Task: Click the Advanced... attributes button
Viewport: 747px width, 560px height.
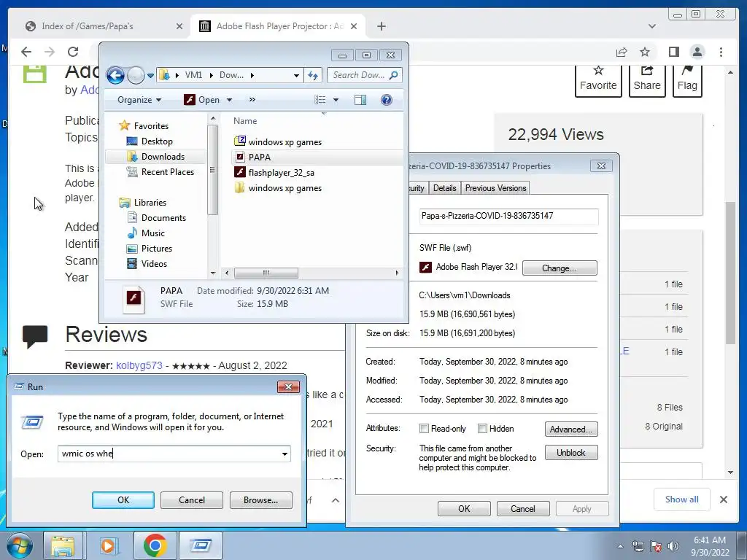Action: pos(570,429)
